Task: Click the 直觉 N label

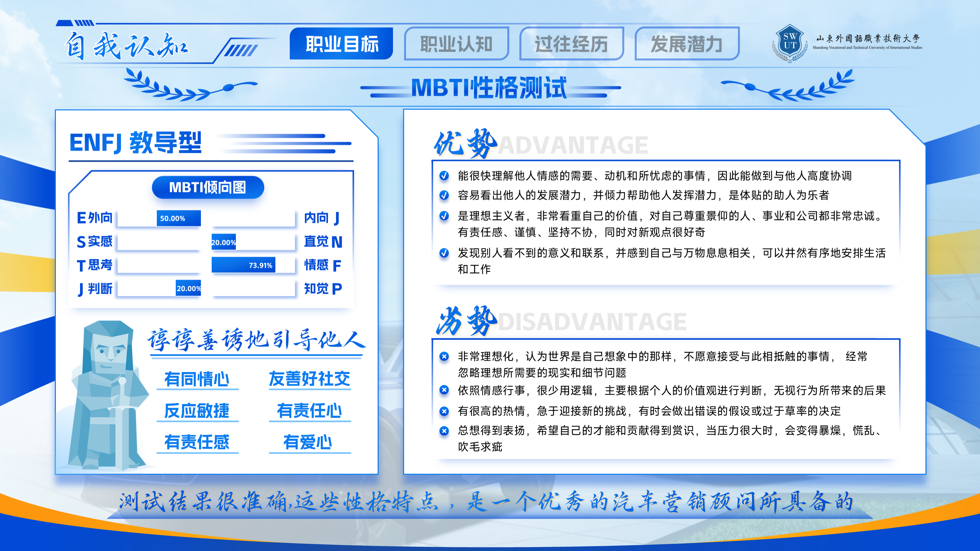Action: click(323, 241)
